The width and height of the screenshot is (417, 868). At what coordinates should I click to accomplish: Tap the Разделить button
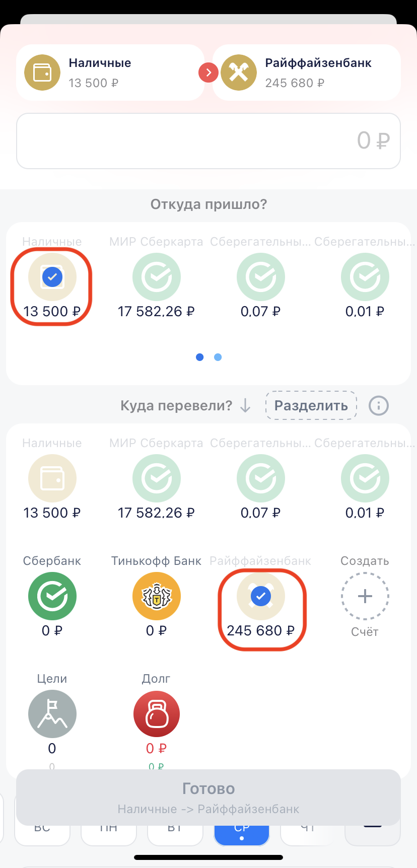(x=311, y=405)
